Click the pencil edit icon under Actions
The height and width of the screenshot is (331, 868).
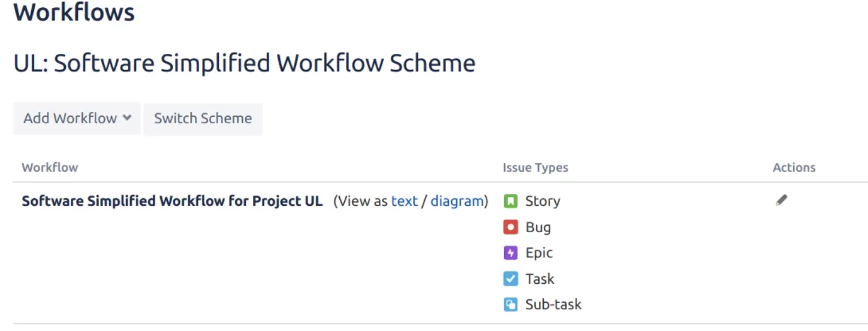click(x=781, y=201)
